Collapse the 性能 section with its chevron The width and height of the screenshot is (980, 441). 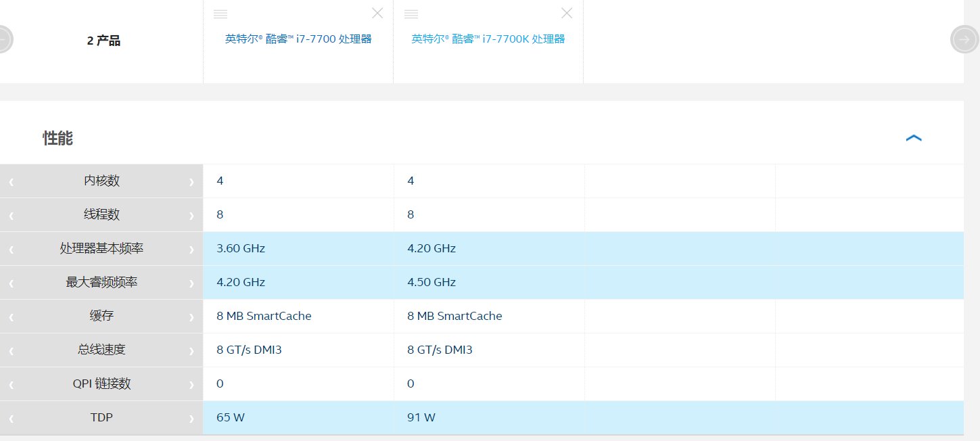pos(914,137)
